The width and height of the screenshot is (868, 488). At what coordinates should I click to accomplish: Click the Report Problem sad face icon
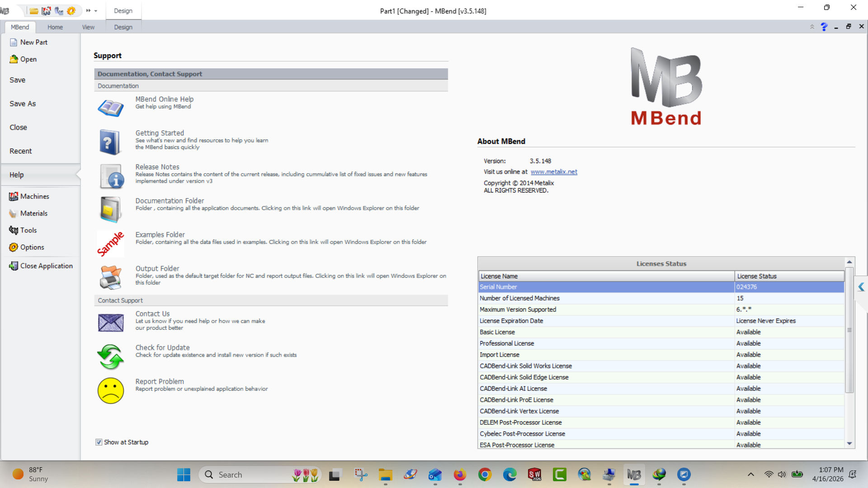tap(111, 391)
